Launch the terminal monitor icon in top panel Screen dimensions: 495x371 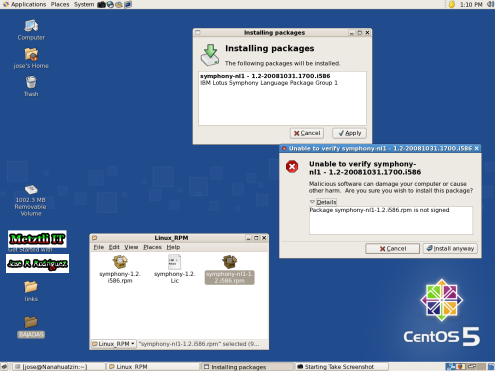(x=128, y=4)
